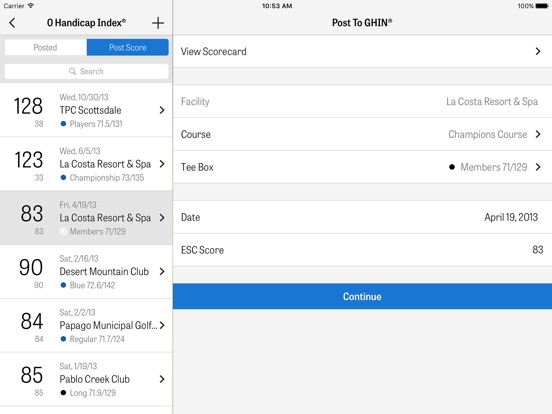Open Course selection Champions Course
The image size is (552, 414).
point(362,134)
